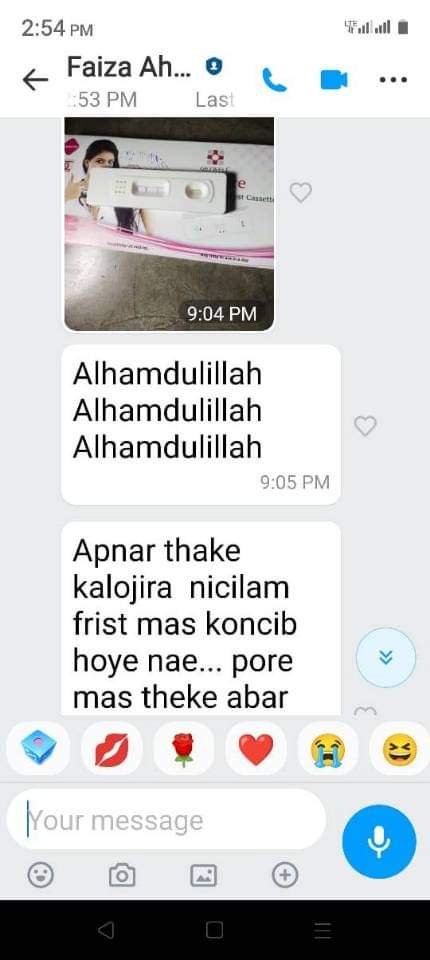Toggle the heart on the Alhamdulillah message
The width and height of the screenshot is (430, 960).
click(x=366, y=426)
